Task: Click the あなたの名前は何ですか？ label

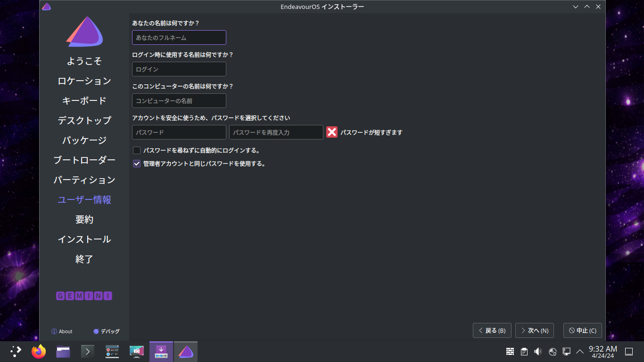Action: pos(165,23)
